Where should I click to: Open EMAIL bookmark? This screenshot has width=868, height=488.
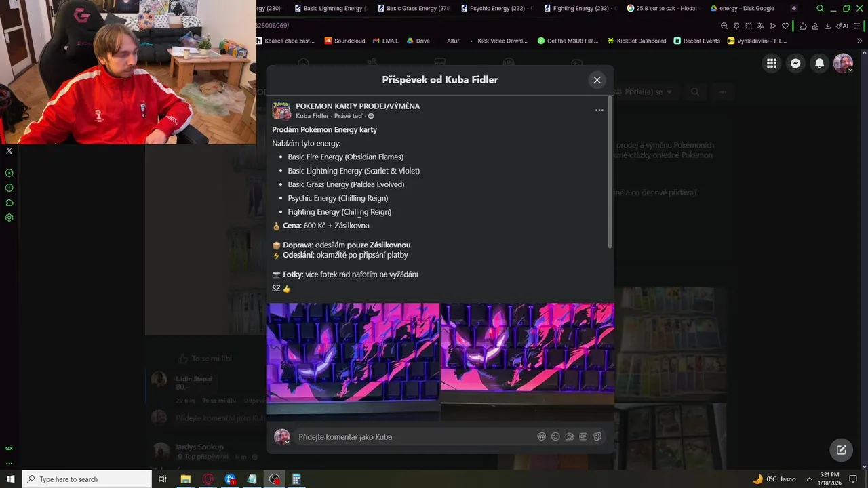click(385, 41)
